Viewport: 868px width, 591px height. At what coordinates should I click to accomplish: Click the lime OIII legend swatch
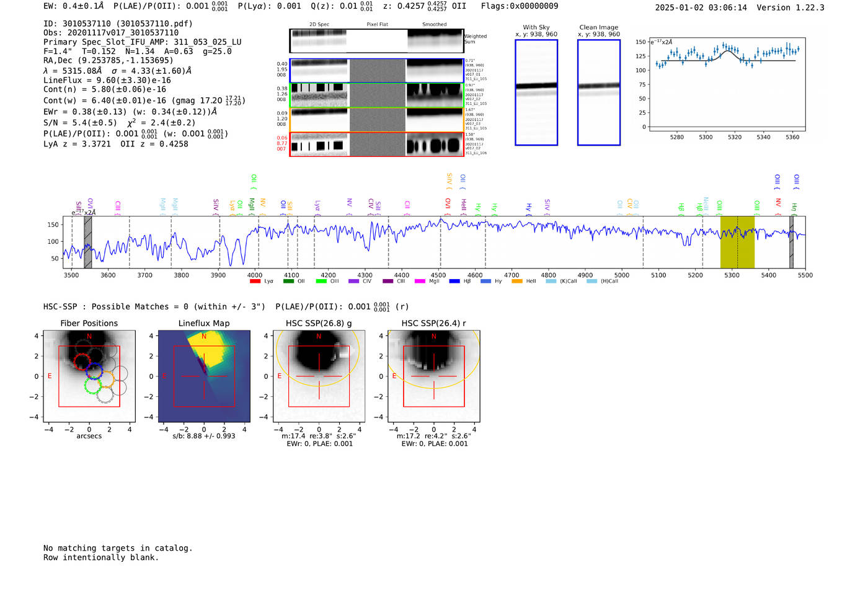click(x=321, y=282)
